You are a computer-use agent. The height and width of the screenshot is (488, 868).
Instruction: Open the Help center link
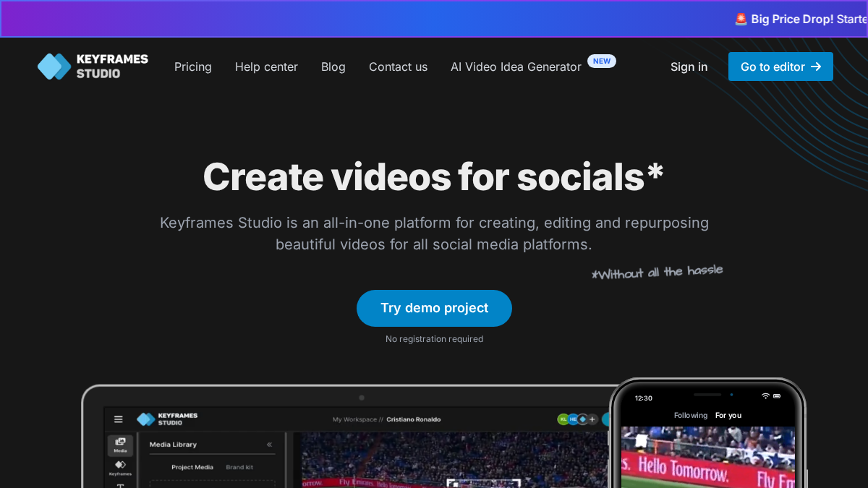point(266,67)
